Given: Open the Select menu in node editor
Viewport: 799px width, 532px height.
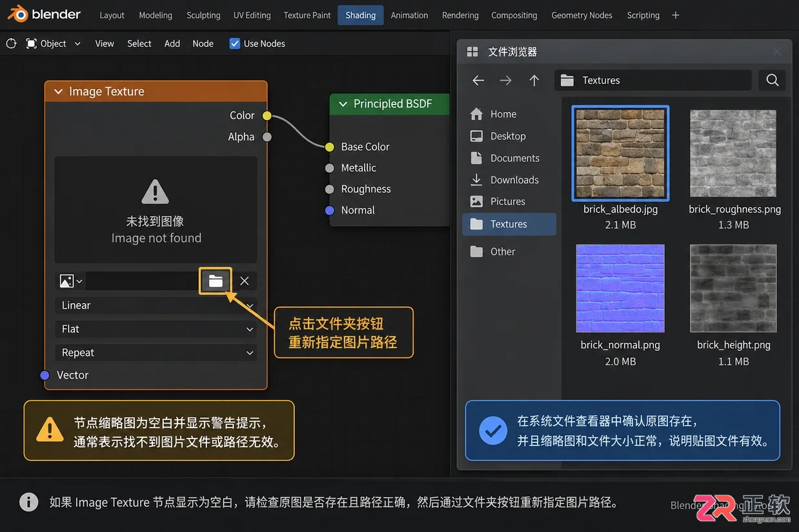Looking at the screenshot, I should click(x=139, y=43).
